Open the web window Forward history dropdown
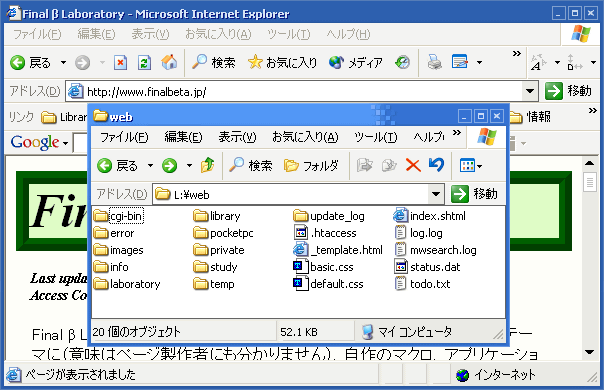 click(189, 166)
